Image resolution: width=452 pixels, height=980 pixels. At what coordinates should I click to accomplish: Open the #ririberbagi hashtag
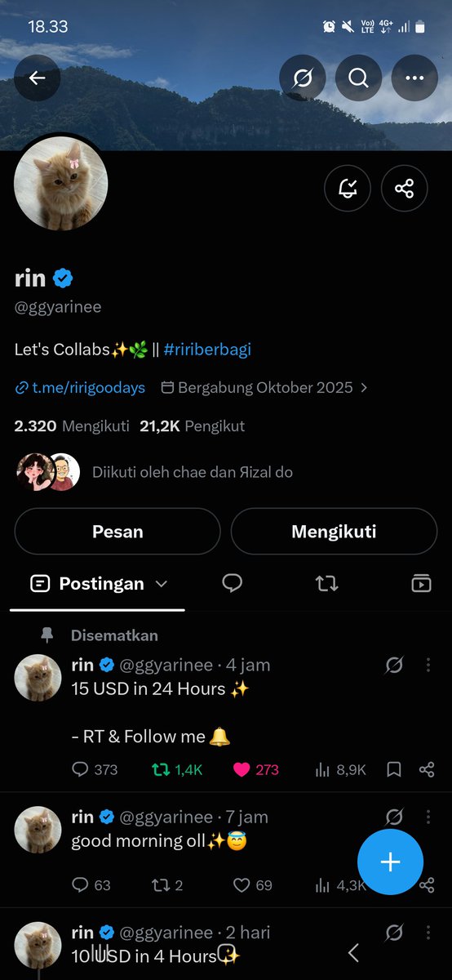coord(207,350)
